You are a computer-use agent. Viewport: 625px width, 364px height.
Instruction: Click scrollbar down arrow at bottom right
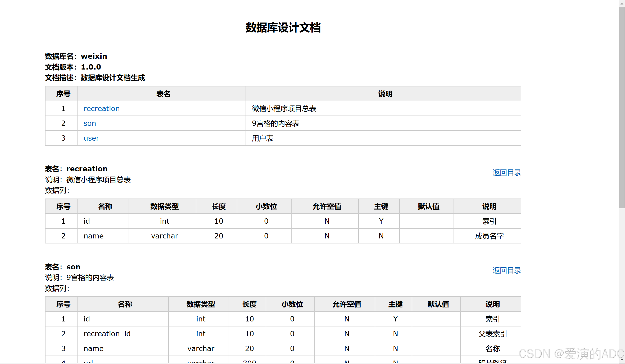pyautogui.click(x=622, y=360)
